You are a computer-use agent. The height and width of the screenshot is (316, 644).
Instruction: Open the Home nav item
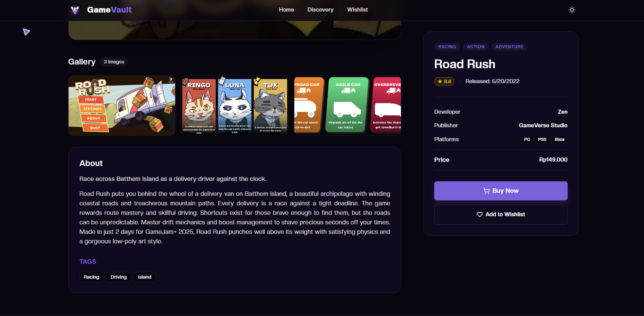[x=286, y=10]
